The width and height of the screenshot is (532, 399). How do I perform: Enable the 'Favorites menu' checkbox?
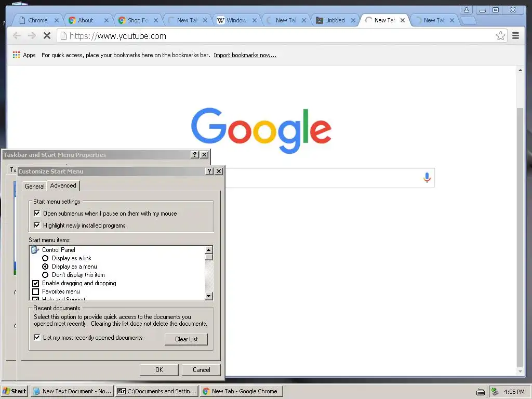[36, 291]
